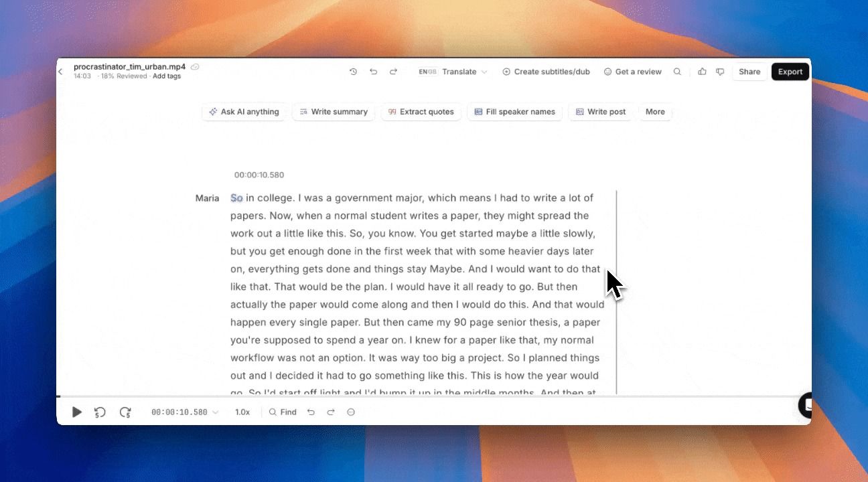Select Write summary action
The height and width of the screenshot is (482, 868).
tap(333, 112)
